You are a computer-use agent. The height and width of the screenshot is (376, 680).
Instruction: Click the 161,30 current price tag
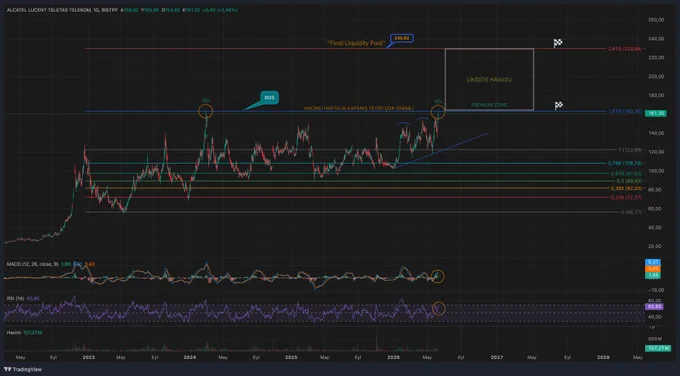pyautogui.click(x=655, y=113)
